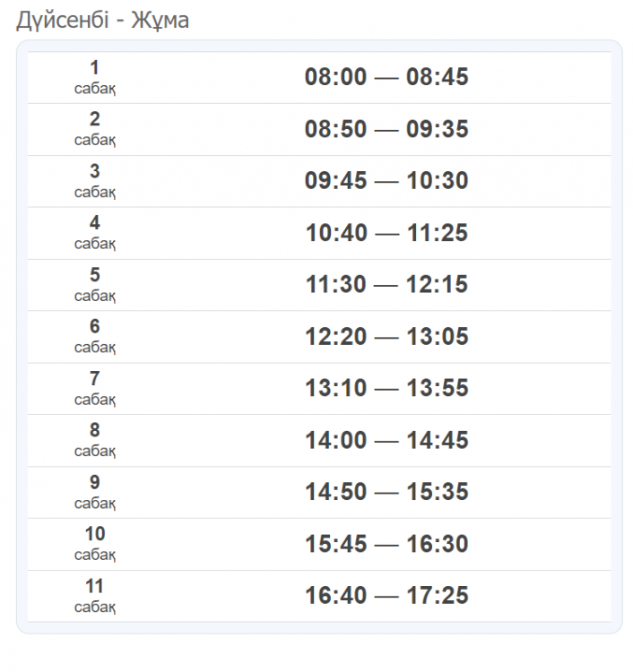Click the 16:40 — 17:25 time slot
Screen dimensions: 633x672
tap(386, 595)
